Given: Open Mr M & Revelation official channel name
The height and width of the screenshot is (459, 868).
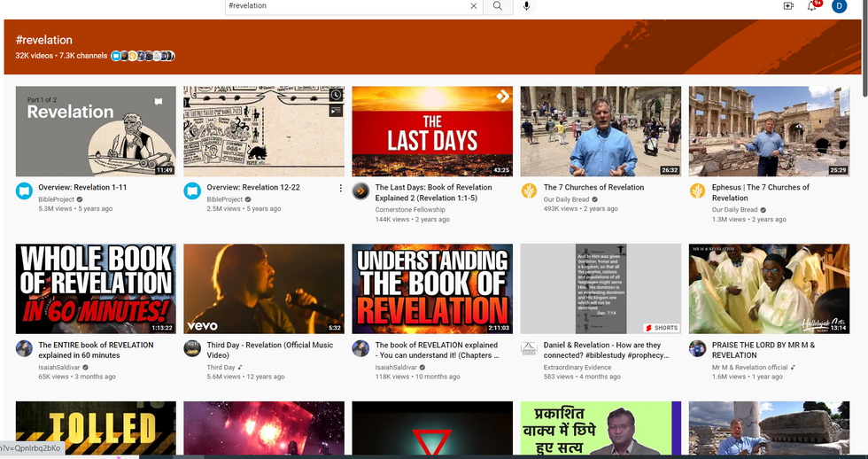Looking at the screenshot, I should point(749,368).
